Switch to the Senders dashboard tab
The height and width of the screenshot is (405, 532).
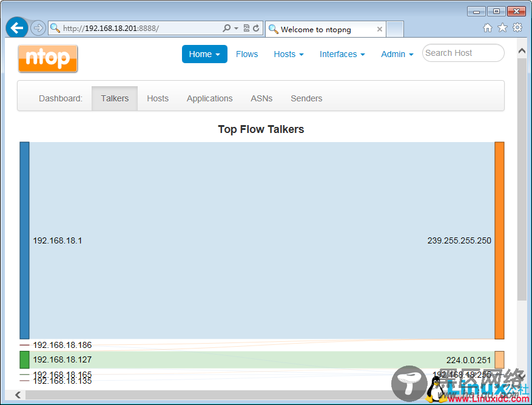306,98
